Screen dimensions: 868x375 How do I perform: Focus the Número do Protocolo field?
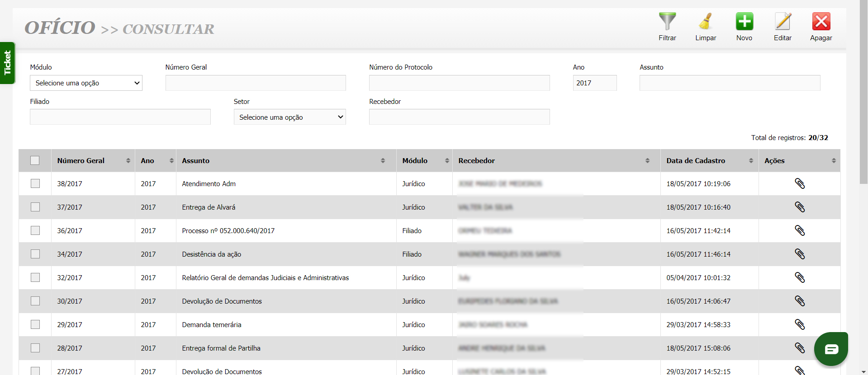point(459,83)
